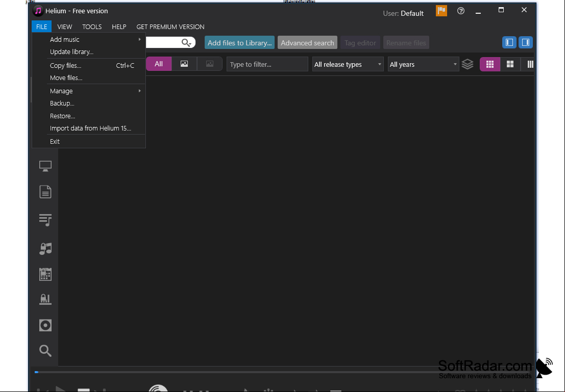
Task: Click the Helium app logo icon
Action: tap(38, 11)
